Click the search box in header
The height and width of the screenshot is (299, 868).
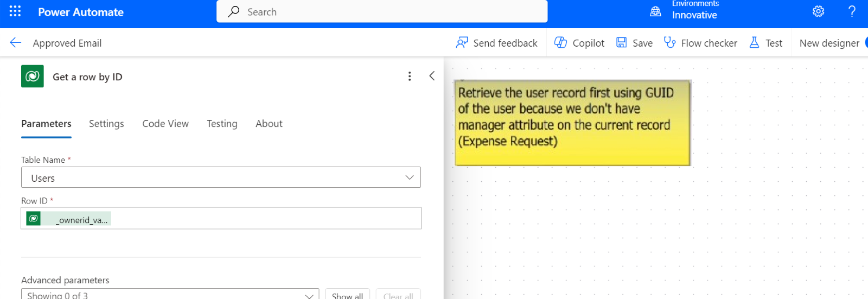(x=382, y=11)
